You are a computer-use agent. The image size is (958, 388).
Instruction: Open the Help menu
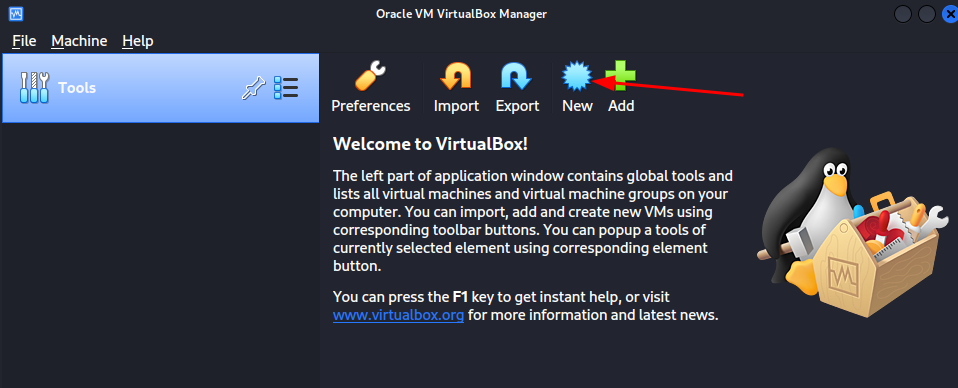coord(137,41)
